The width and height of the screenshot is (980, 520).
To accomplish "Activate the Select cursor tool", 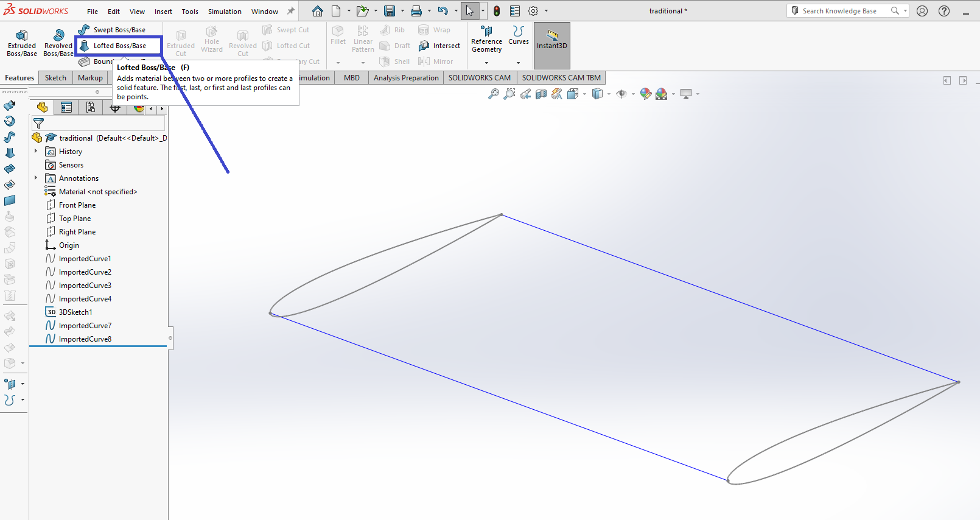I will coord(470,11).
